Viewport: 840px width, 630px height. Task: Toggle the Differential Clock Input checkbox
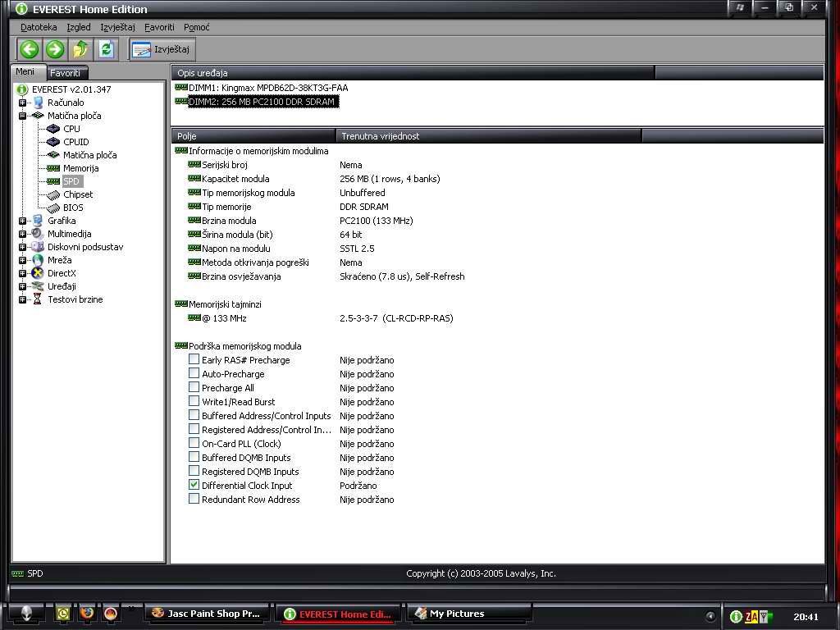pos(194,486)
